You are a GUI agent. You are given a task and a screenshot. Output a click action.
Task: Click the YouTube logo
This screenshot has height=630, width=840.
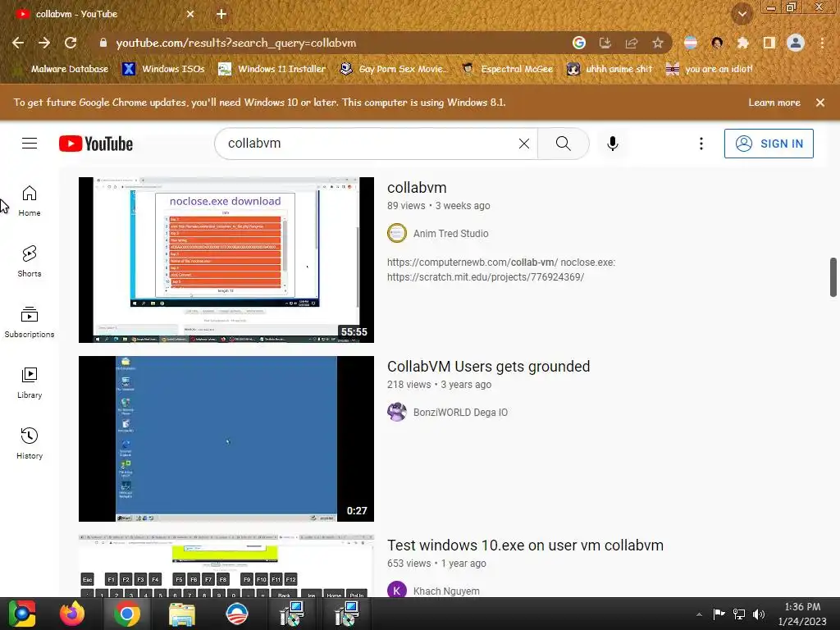pos(96,144)
